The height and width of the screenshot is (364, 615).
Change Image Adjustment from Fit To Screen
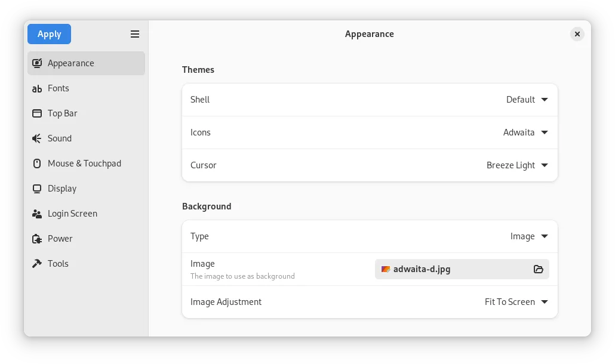(516, 302)
